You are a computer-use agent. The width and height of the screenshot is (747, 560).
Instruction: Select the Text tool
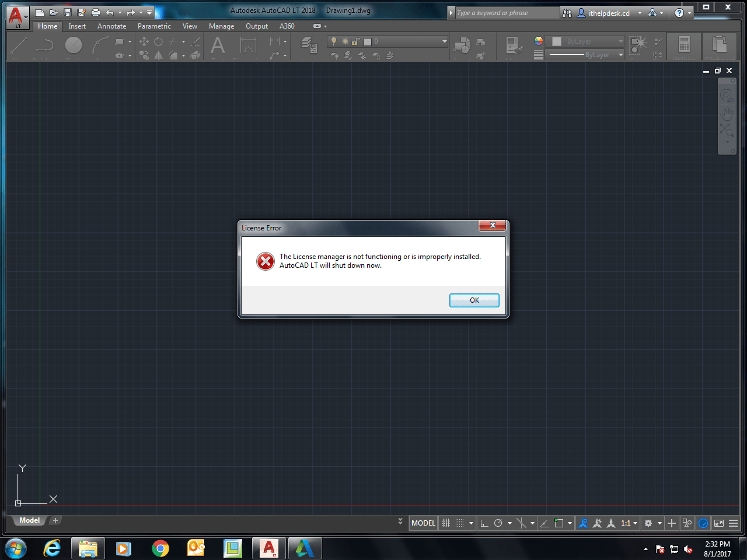point(218,45)
